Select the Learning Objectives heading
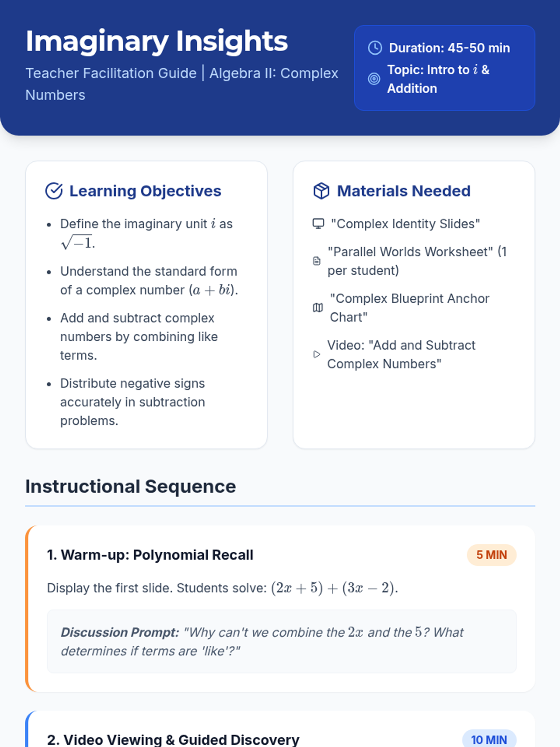 (145, 191)
